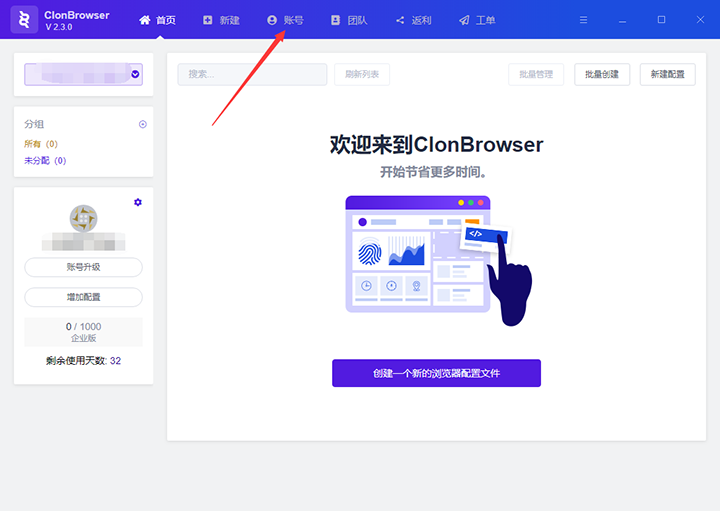The width and height of the screenshot is (720, 511).
Task: Open the 团队 team tab
Action: tap(349, 20)
